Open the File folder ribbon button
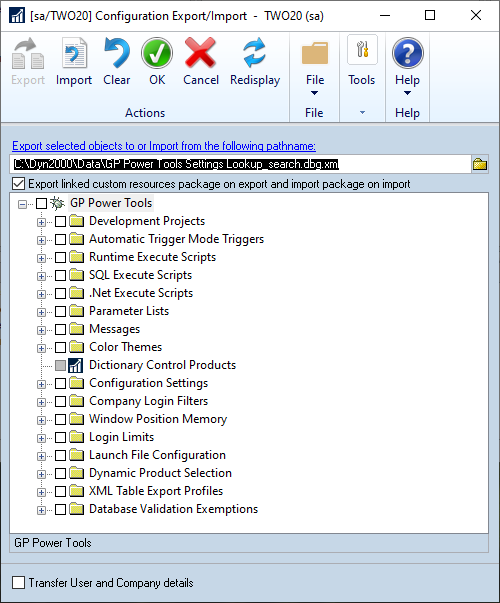500x603 pixels. click(x=315, y=53)
